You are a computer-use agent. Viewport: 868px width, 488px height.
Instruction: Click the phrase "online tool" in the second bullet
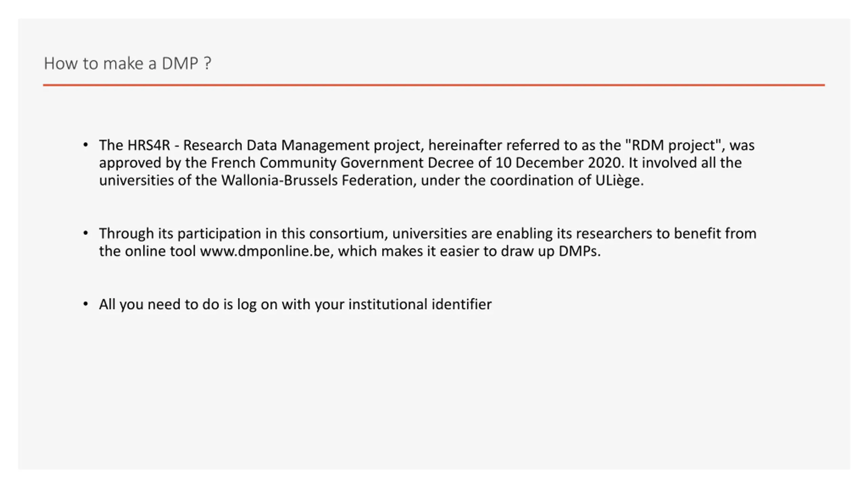[160, 251]
